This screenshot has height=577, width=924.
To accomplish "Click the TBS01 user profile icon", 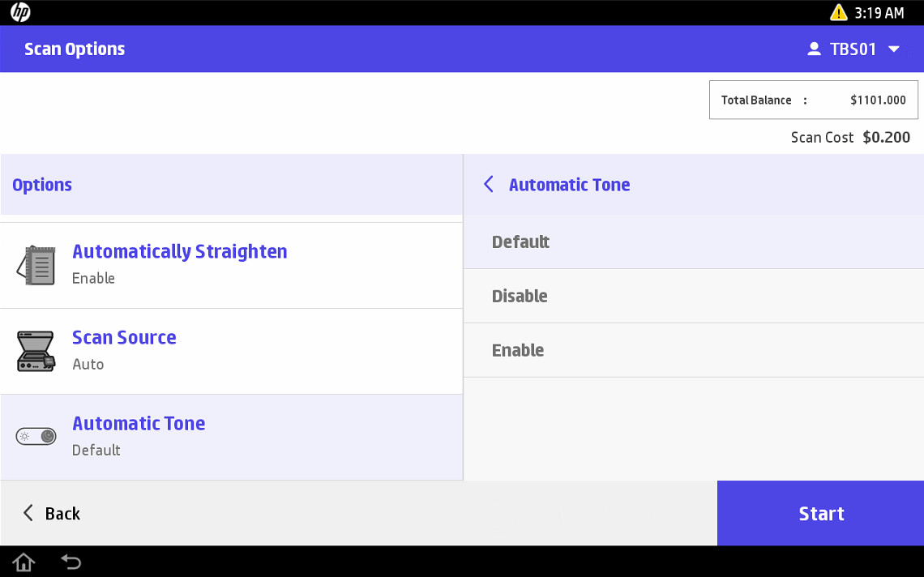I will (x=814, y=49).
